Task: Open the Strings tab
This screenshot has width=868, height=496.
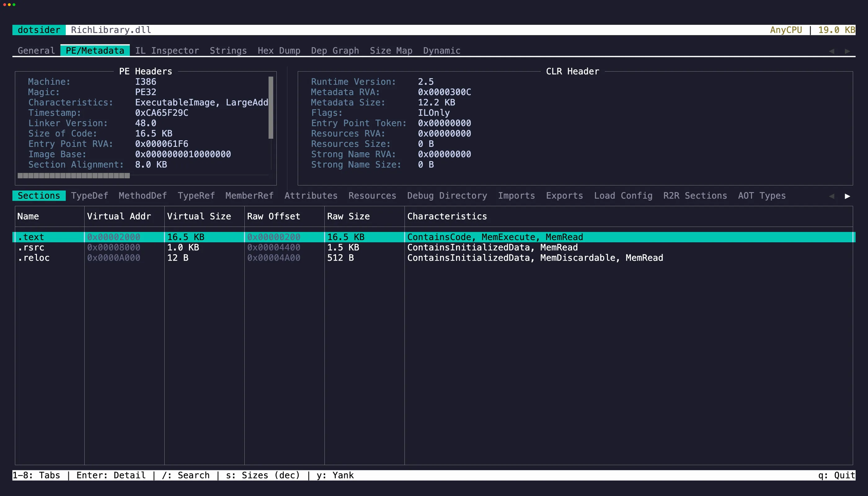Action: tap(228, 51)
